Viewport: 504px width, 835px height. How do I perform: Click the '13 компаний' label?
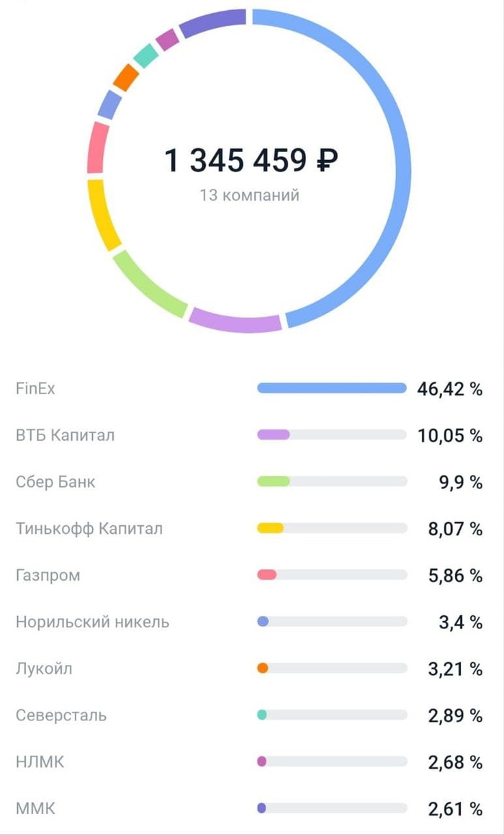pos(249,195)
